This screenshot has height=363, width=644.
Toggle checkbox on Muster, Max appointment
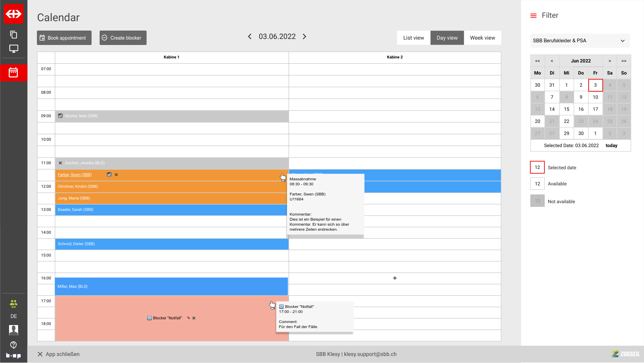coord(60,116)
